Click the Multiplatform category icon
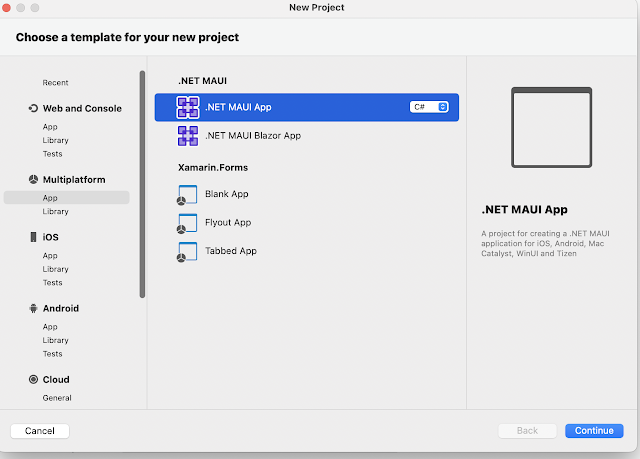Screen dimensions: 640x459 coord(33,180)
